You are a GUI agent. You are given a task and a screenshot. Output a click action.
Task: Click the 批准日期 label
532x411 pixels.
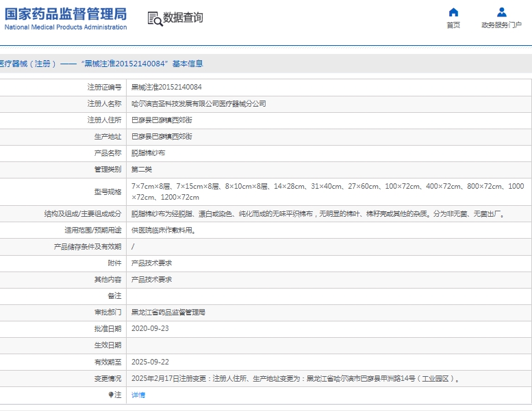coord(107,329)
